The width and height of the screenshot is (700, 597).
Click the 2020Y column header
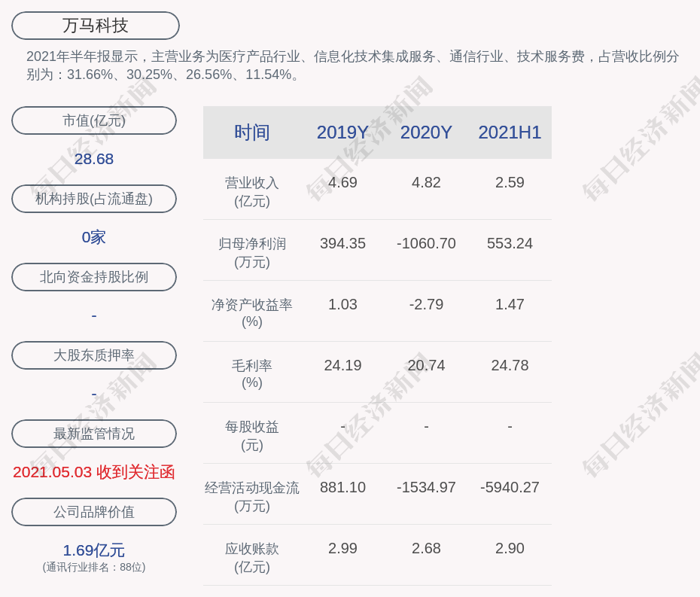[426, 132]
